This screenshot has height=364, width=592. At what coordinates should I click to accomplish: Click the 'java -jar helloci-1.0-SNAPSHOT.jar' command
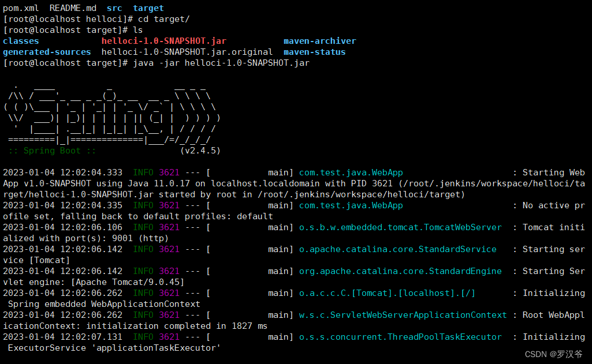pyautogui.click(x=221, y=63)
